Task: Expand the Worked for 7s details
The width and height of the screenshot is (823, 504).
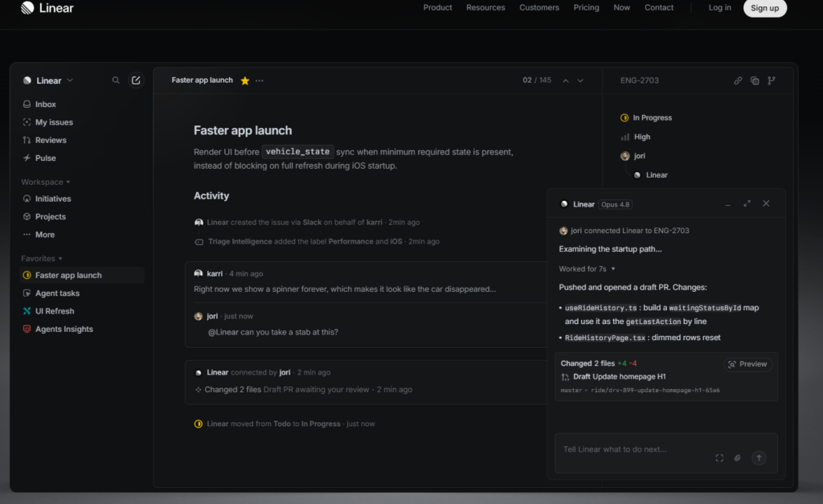Action: [x=587, y=268]
